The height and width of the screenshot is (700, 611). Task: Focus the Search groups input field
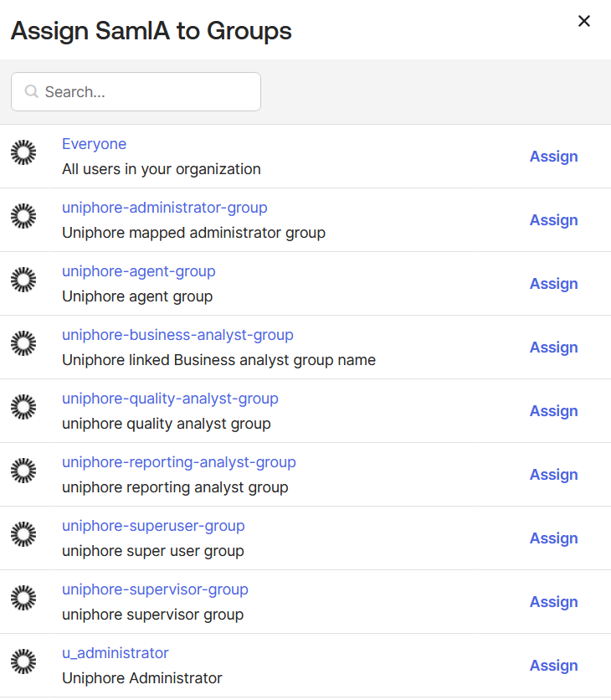[136, 91]
